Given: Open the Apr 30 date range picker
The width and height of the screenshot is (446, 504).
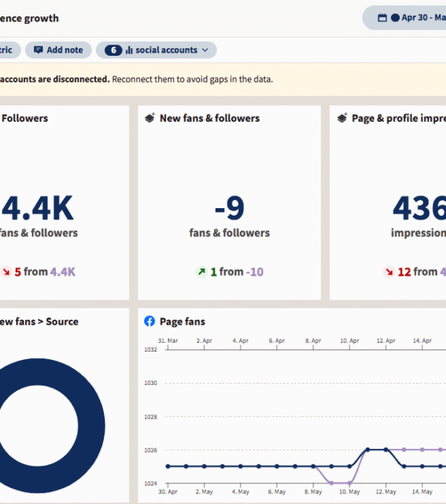Looking at the screenshot, I should [x=404, y=18].
